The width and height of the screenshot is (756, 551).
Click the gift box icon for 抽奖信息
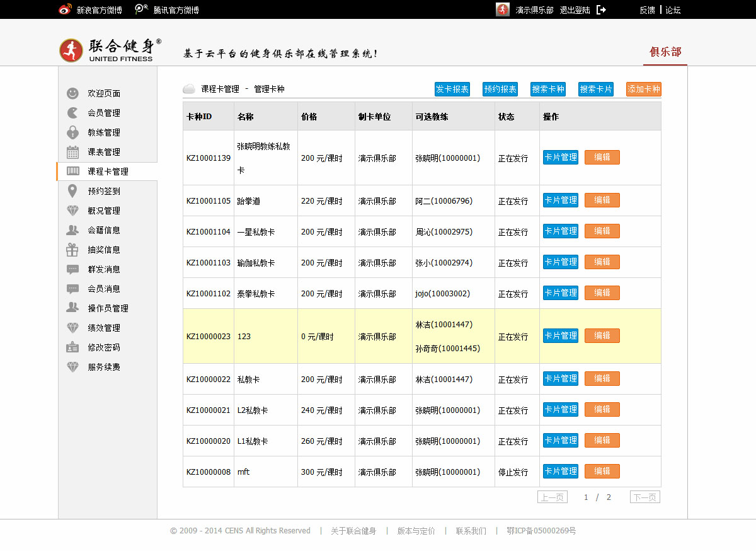click(73, 250)
